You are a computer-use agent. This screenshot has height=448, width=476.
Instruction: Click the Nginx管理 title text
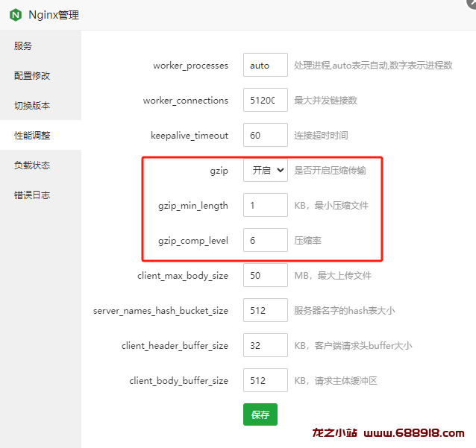[54, 15]
